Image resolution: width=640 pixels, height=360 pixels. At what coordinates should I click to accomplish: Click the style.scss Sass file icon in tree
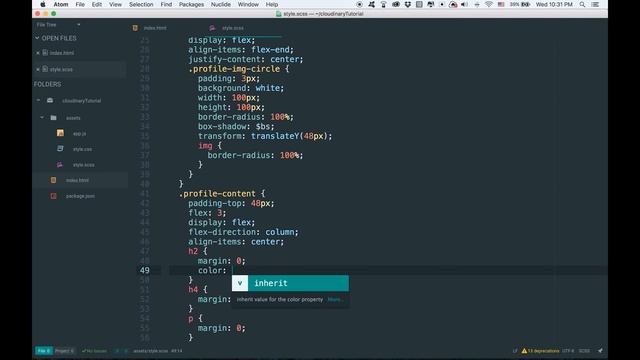[x=60, y=164]
